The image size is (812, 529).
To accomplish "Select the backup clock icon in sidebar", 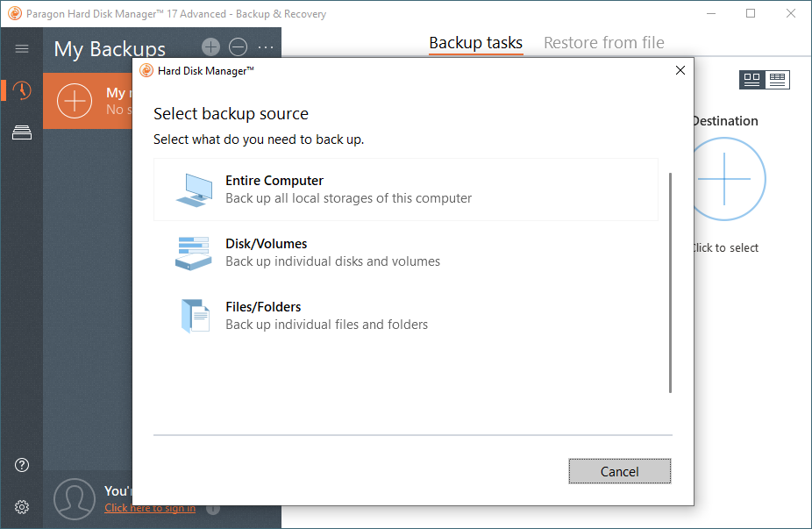I will tap(22, 90).
